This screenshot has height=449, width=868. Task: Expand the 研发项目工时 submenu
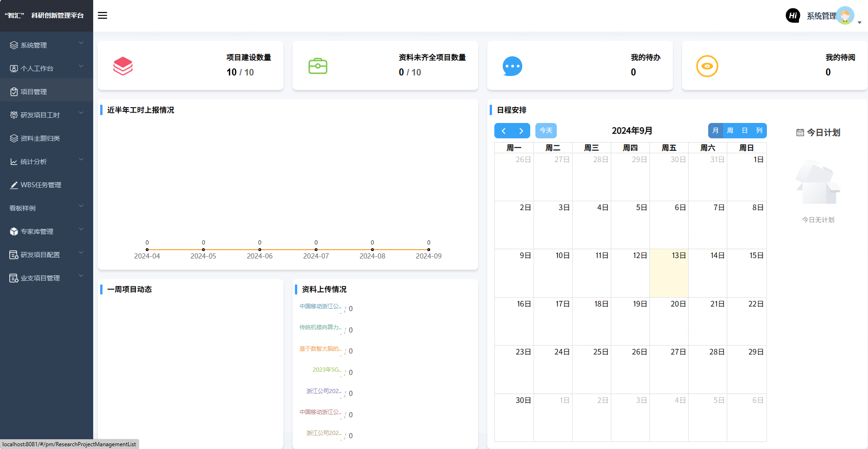[46, 115]
